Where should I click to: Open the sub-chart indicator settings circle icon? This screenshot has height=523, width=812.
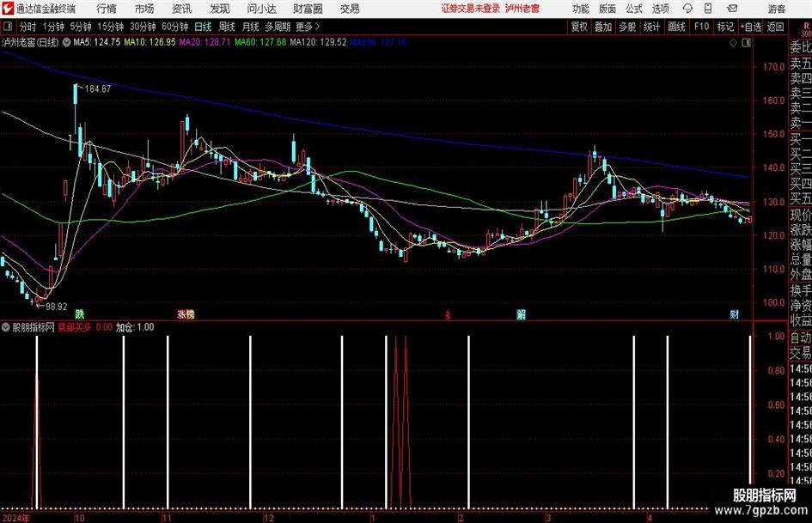(x=6, y=327)
